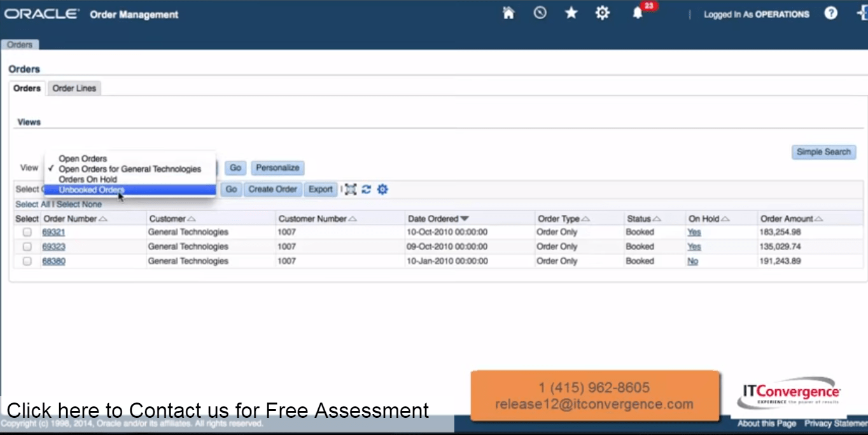Viewport: 868px width, 435px height.
Task: Check the box for order 68380
Action: (x=27, y=261)
